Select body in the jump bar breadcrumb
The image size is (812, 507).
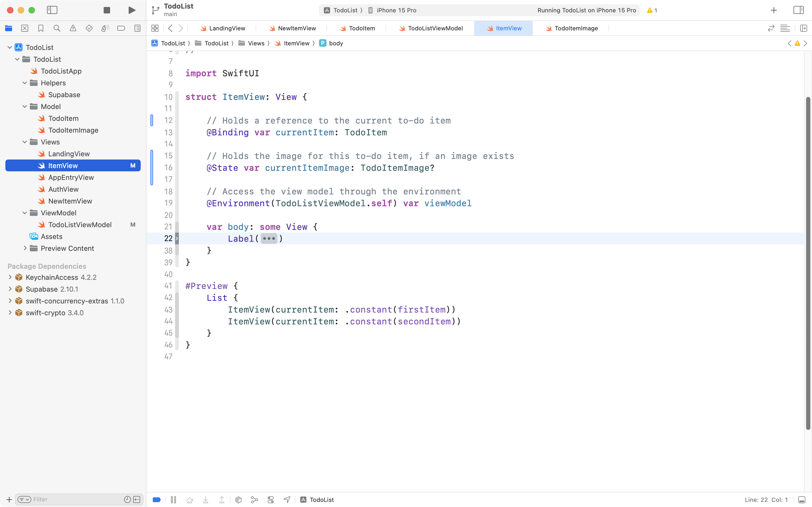(336, 43)
